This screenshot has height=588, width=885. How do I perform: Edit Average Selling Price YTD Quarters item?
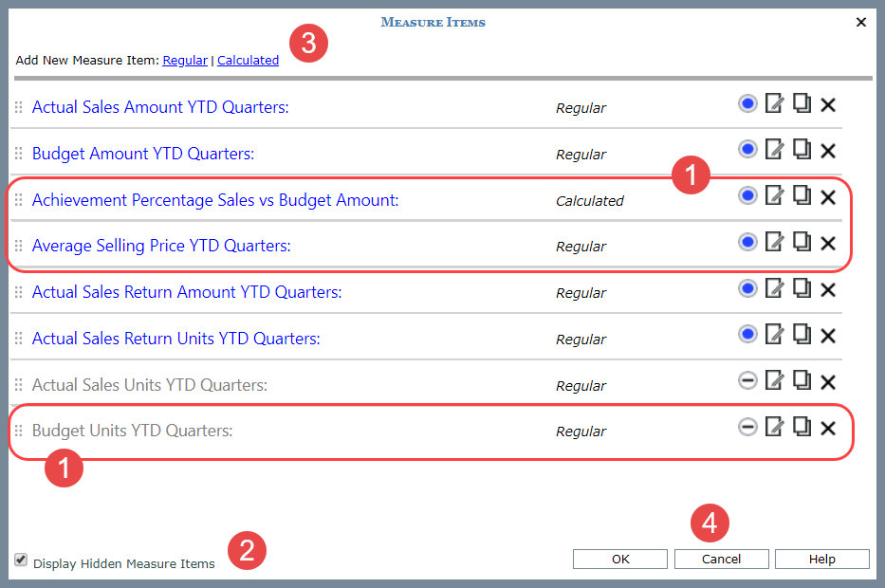click(x=774, y=243)
